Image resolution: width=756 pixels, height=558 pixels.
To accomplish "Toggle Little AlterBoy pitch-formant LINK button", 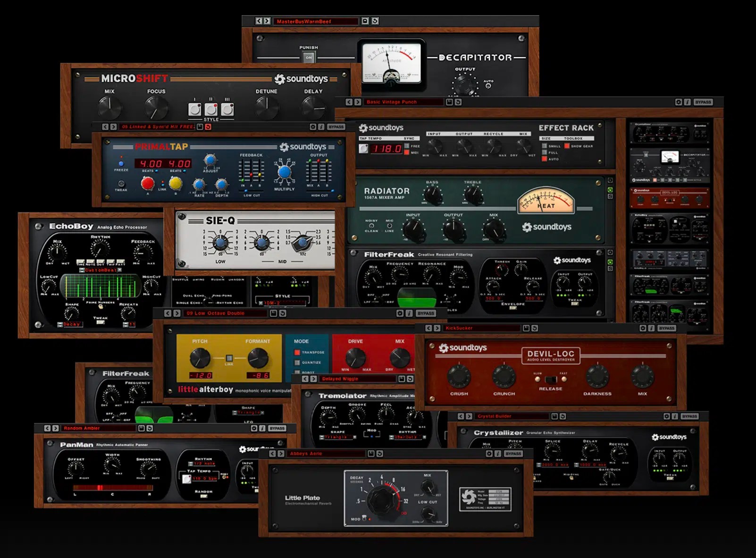I will (x=229, y=358).
